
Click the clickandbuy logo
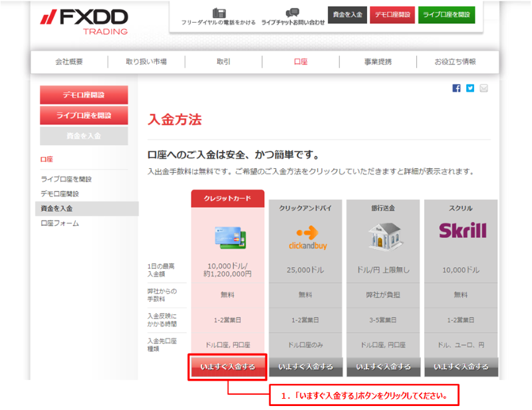tap(306, 237)
